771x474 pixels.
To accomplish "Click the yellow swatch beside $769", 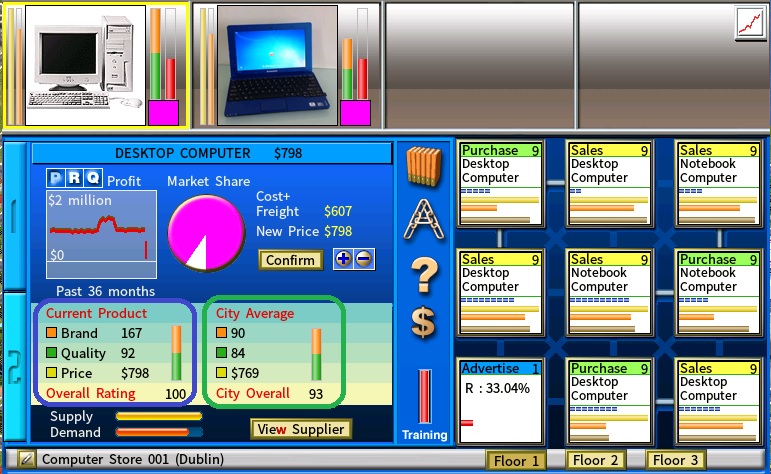I will (x=221, y=373).
